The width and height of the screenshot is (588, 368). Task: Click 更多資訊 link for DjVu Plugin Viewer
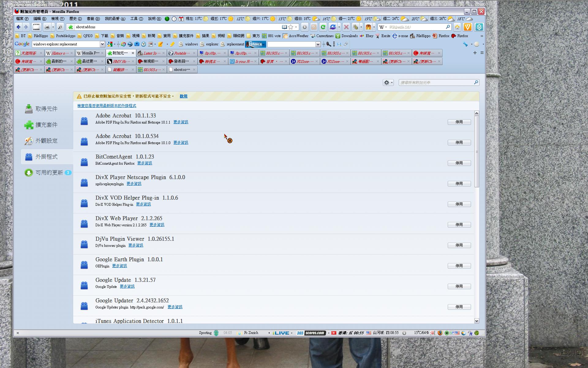[x=136, y=245]
